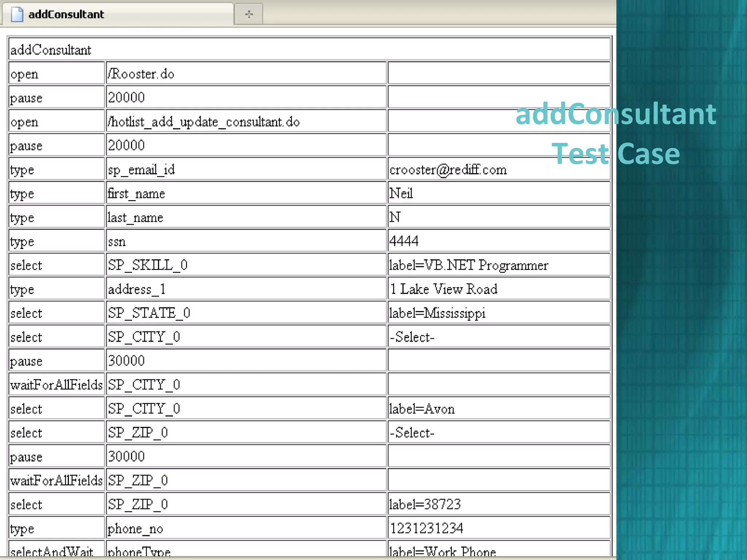Select the addConsultant browser tab
The height and width of the screenshot is (560, 747).
(x=117, y=14)
